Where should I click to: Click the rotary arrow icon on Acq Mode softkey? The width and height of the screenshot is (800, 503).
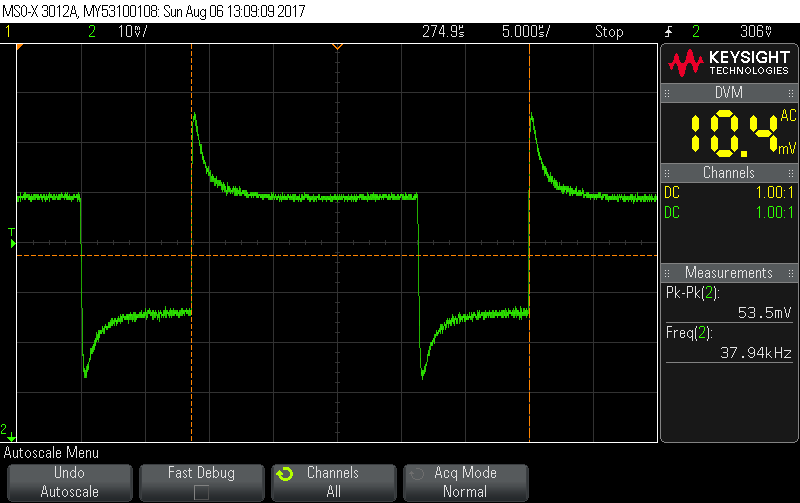[416, 474]
